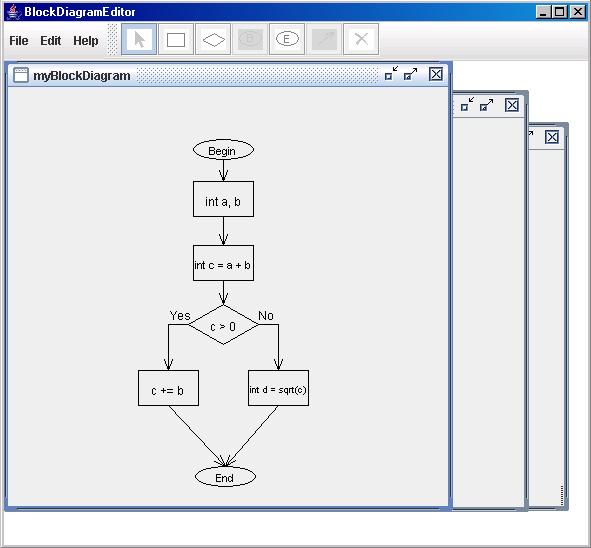
Task: Close the second background internal window
Action: (511, 105)
